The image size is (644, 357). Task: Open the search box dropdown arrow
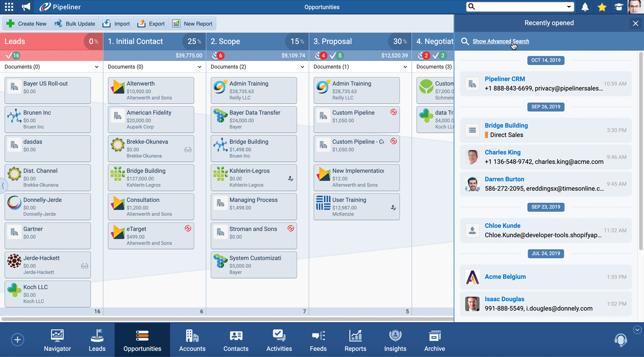pyautogui.click(x=569, y=7)
